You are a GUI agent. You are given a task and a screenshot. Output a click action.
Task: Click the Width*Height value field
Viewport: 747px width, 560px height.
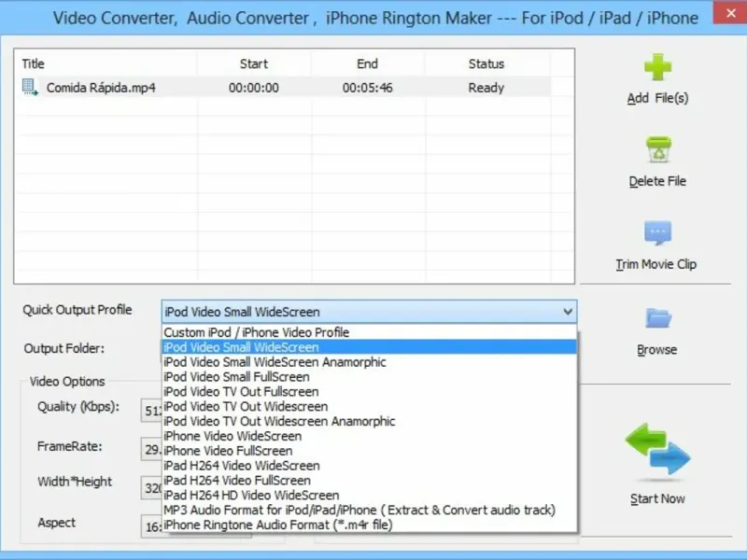coord(151,488)
